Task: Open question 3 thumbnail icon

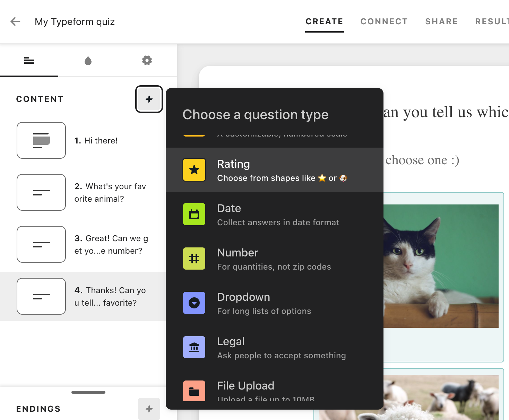Action: click(41, 244)
